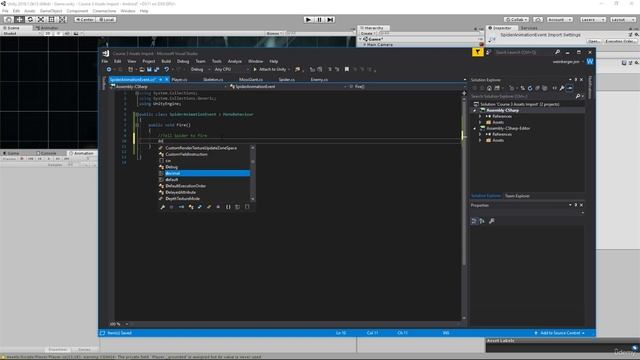Click the Open File toolbar icon
Image resolution: width=640 pixels, height=360 pixels.
(x=142, y=69)
